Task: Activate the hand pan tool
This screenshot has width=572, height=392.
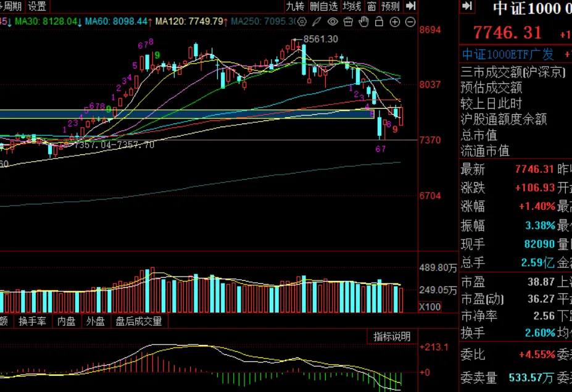Action: click(x=363, y=22)
